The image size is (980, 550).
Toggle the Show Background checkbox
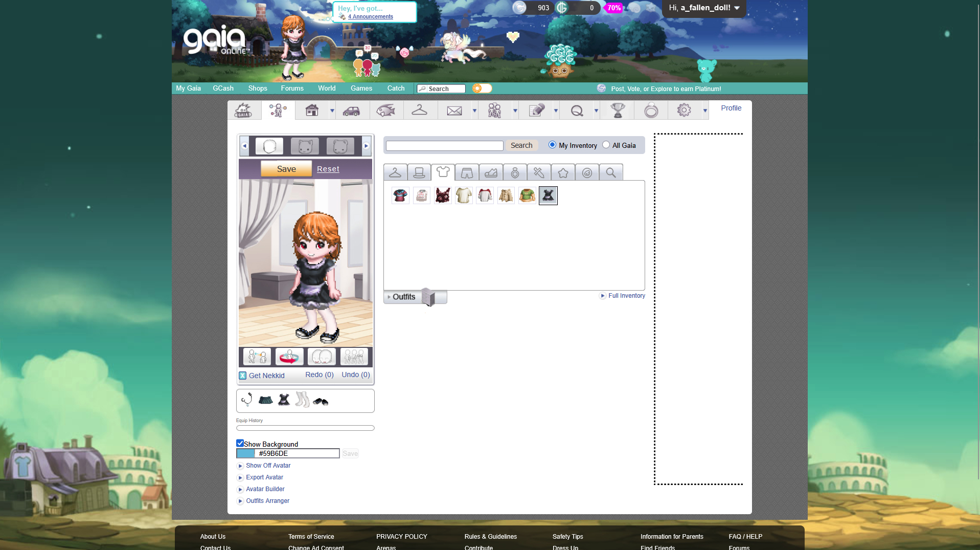pos(240,443)
